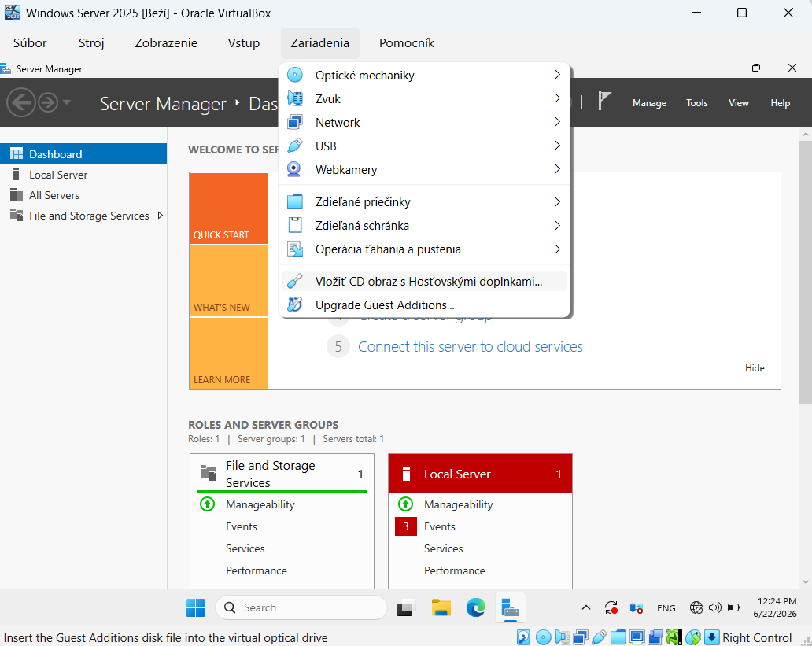Hide the welcome tile via Hide link
Image resolution: width=812 pixels, height=646 pixels.
click(x=755, y=367)
